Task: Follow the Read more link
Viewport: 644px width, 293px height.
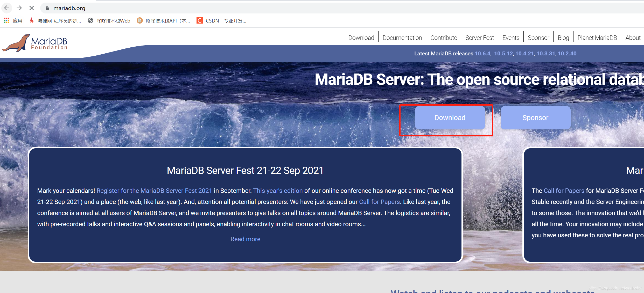Action: coord(245,239)
